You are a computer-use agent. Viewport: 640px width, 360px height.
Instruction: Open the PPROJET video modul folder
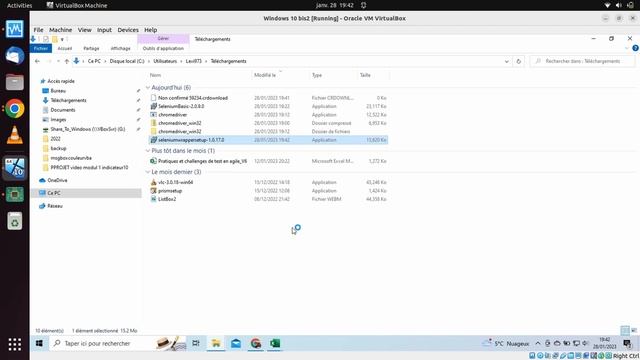click(x=89, y=167)
